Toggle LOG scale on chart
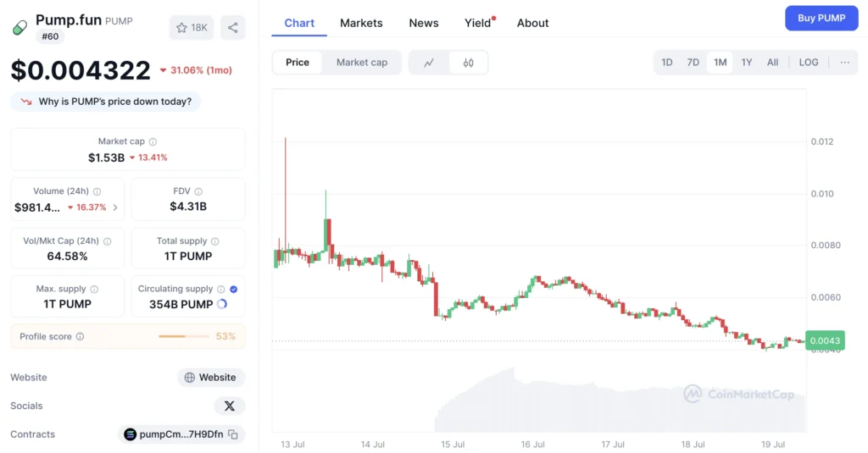The height and width of the screenshot is (453, 868). click(809, 63)
